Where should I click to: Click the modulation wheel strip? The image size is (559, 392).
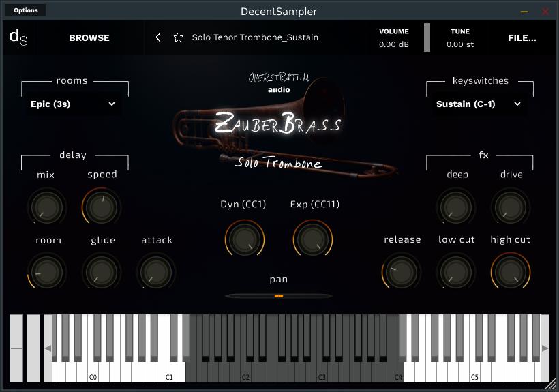coord(33,348)
